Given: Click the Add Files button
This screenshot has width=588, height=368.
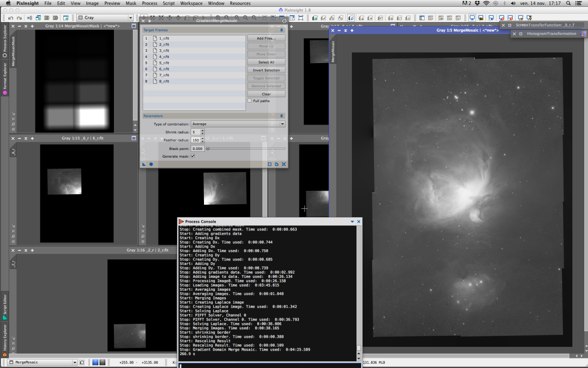Looking at the screenshot, I should [x=266, y=38].
